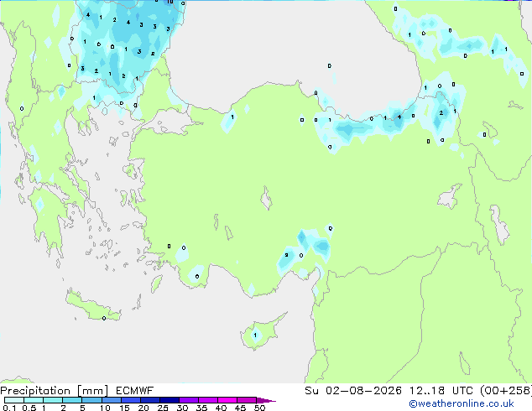Image resolution: width=532 pixels, height=411 pixels.
Task: Click the 'Su 02-08-2026' date text
Action: [353, 391]
